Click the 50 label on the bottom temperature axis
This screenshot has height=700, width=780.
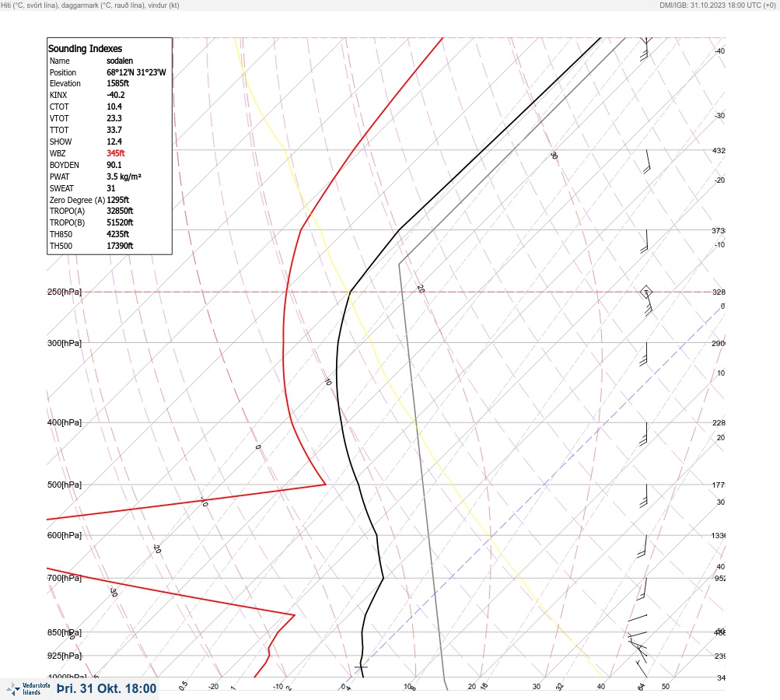[x=666, y=687]
